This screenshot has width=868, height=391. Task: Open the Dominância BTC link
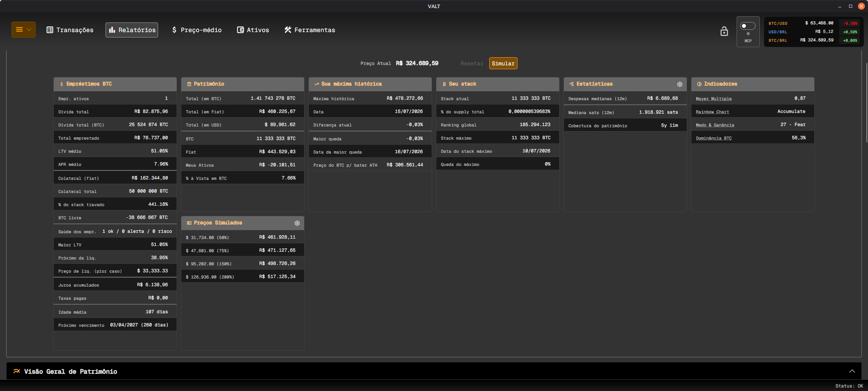(713, 138)
